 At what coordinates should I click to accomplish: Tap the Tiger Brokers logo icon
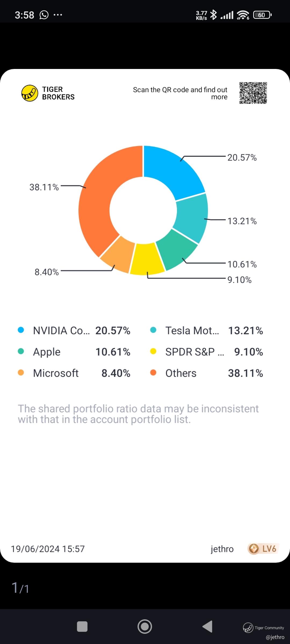point(30,93)
